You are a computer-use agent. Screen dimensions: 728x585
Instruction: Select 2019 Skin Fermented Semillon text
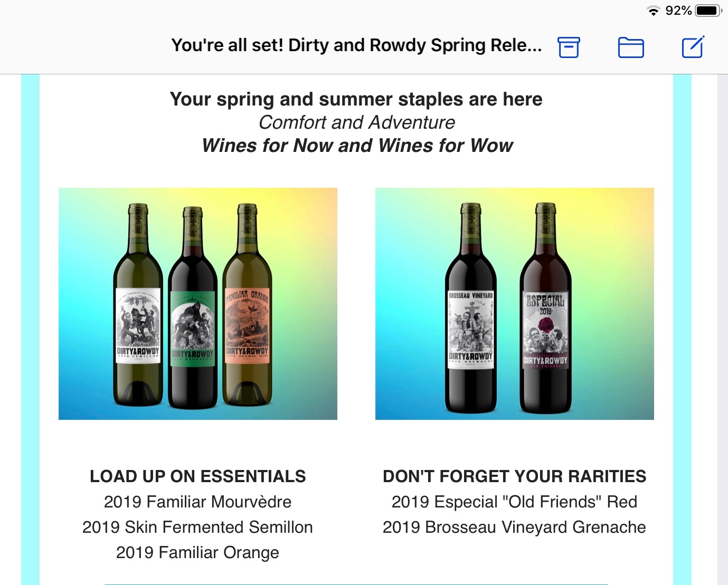(x=198, y=527)
